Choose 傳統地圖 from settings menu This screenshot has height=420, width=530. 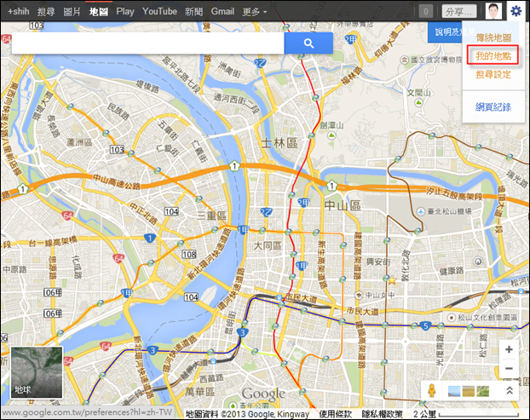(493, 37)
